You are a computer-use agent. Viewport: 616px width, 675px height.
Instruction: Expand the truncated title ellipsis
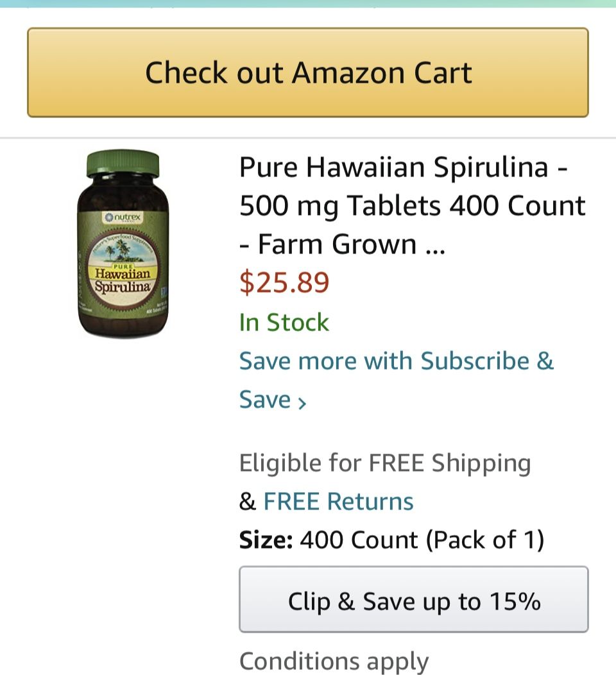pos(435,246)
